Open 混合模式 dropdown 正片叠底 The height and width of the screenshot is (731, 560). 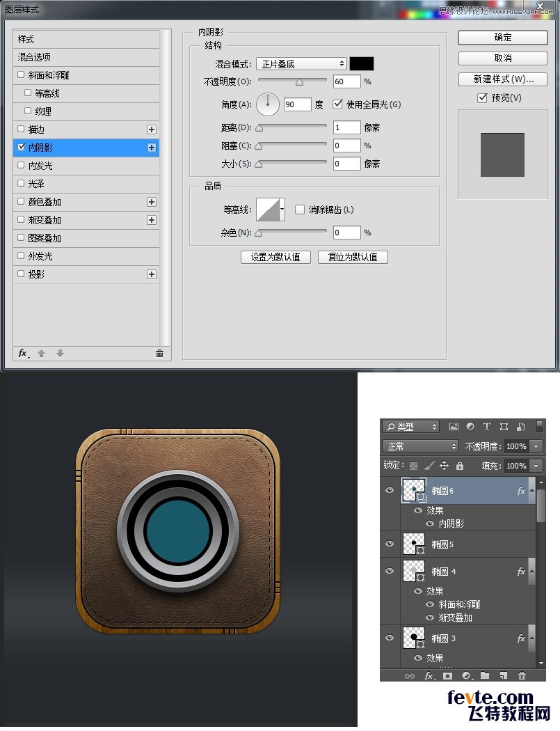[301, 64]
